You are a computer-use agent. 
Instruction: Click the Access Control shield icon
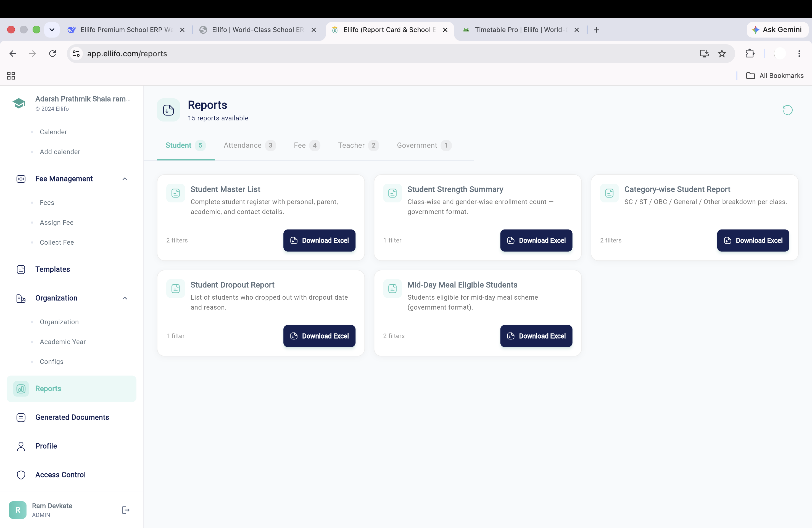[x=21, y=474]
